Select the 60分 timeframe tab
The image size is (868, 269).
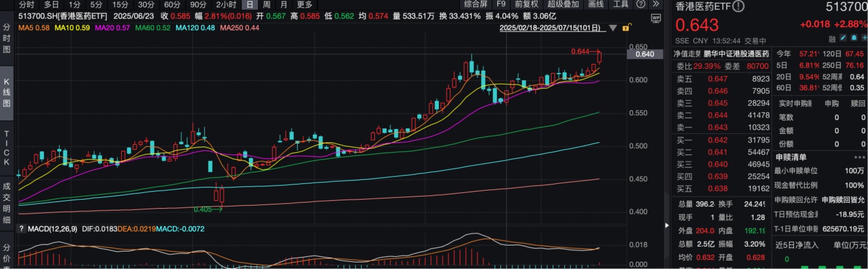tap(172, 4)
